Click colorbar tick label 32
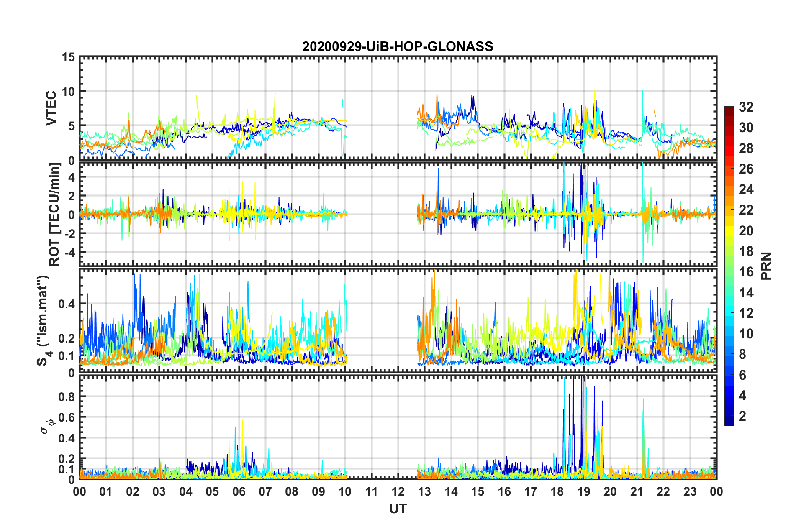Screen dimensions: 796x532 [x=746, y=107]
